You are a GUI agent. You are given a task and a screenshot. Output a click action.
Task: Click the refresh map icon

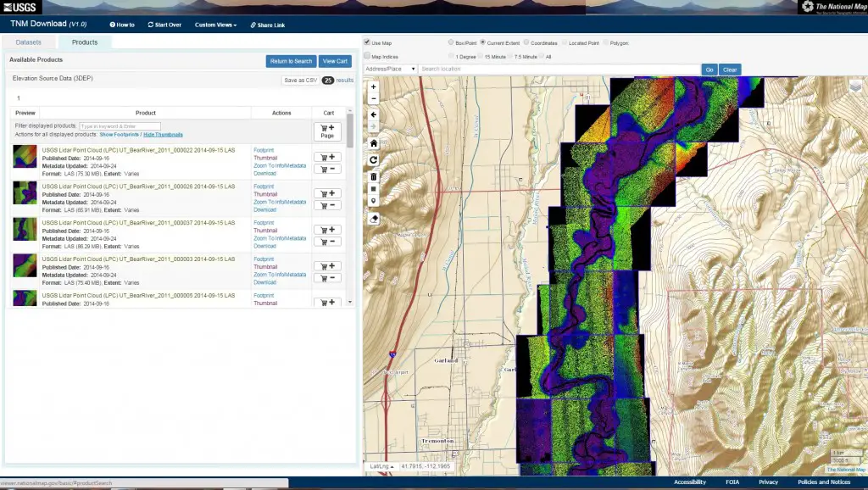(x=373, y=160)
